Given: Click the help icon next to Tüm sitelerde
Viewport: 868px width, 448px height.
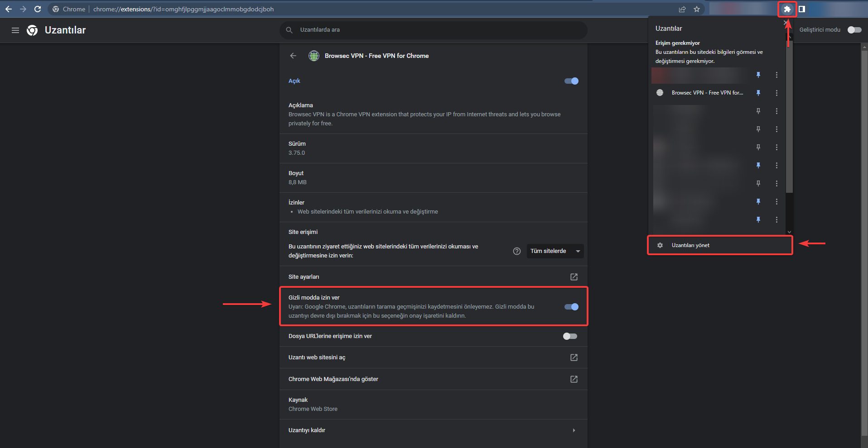Looking at the screenshot, I should coord(517,251).
